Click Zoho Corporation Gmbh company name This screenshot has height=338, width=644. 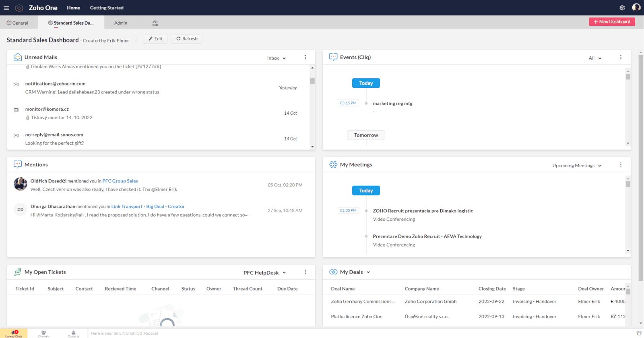click(431, 301)
